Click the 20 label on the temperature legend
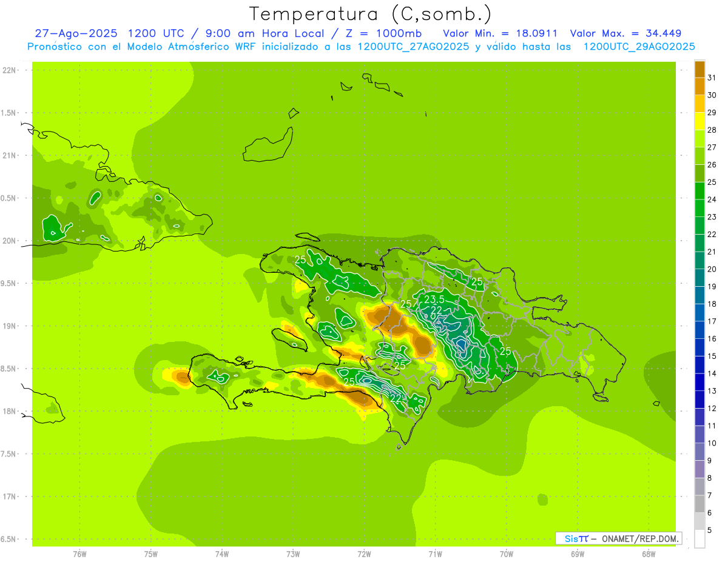Screen dimensions: 728x562 click(x=712, y=269)
